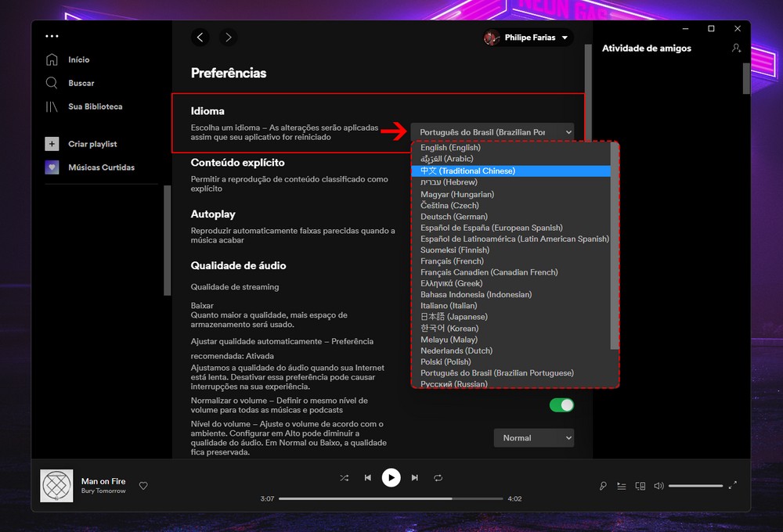This screenshot has width=783, height=532.
Task: Toggle the repeat button
Action: [x=438, y=477]
